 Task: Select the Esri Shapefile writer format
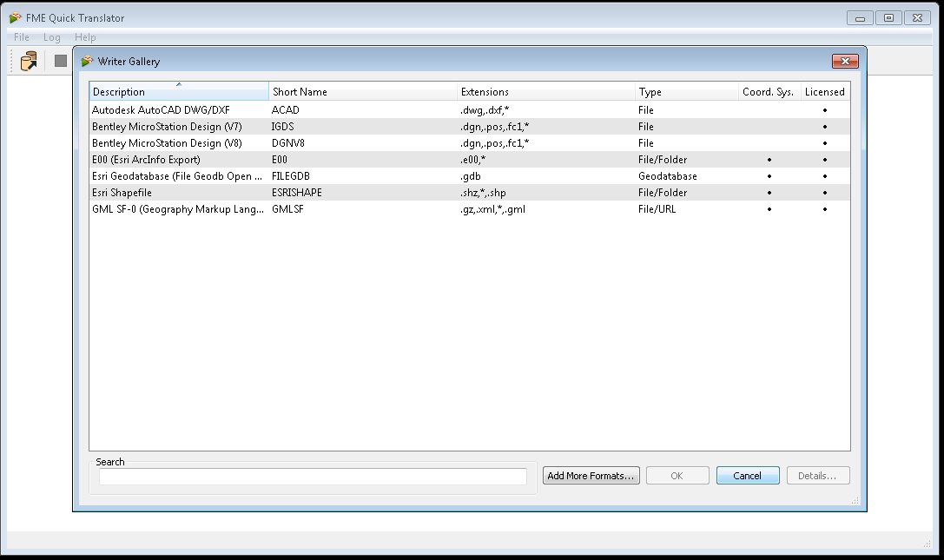pyautogui.click(x=174, y=192)
